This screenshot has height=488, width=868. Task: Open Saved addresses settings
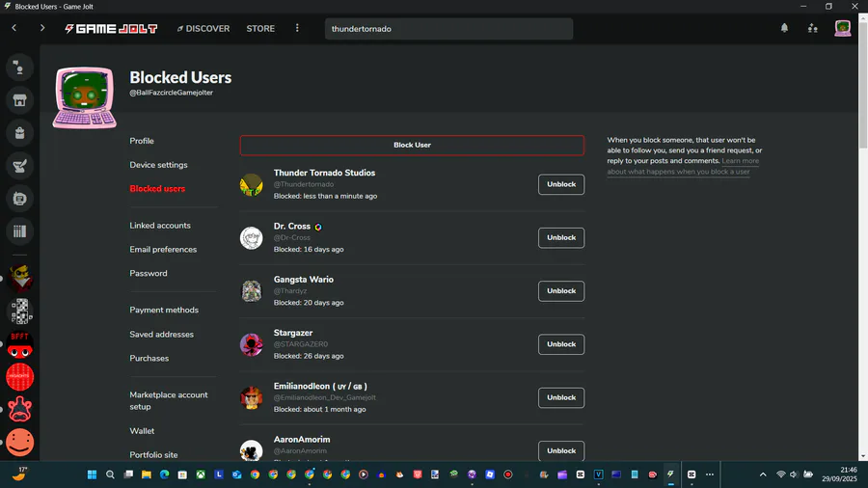click(162, 335)
